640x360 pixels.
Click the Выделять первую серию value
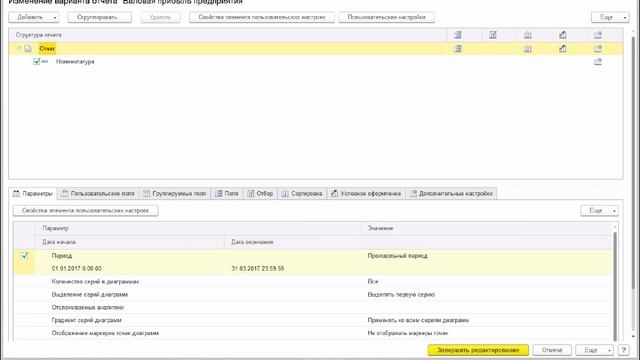tap(401, 295)
